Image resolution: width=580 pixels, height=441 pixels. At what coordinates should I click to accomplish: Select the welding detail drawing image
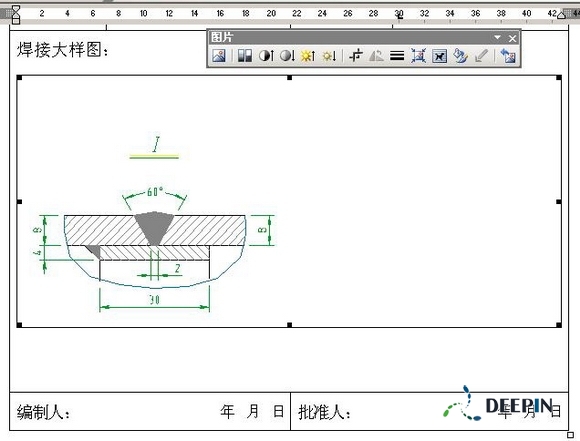coord(289,202)
